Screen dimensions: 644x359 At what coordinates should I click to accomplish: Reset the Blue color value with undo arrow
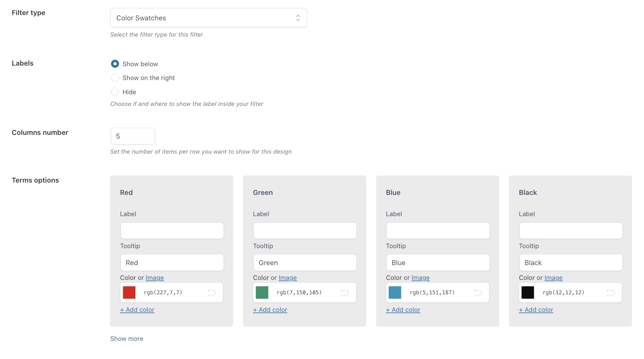pos(478,292)
